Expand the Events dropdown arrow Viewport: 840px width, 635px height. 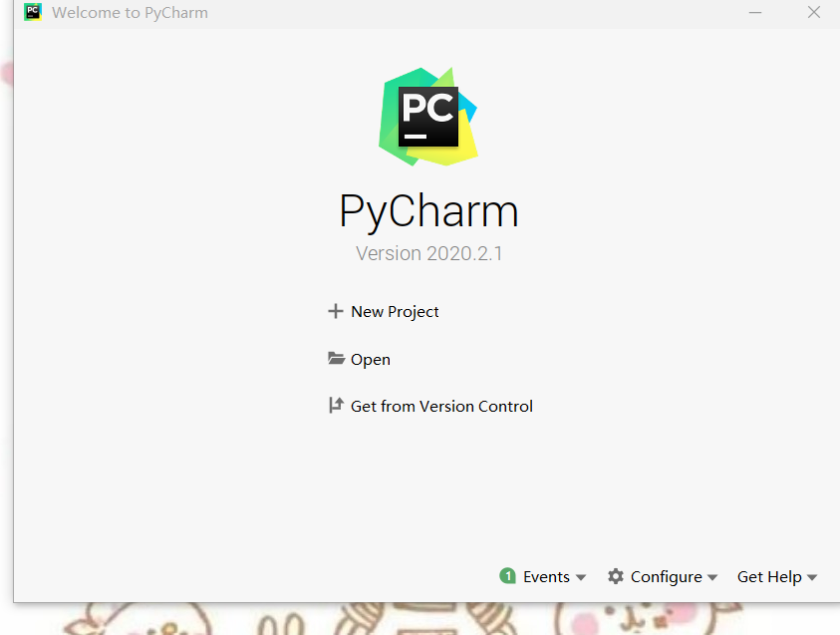(581, 577)
